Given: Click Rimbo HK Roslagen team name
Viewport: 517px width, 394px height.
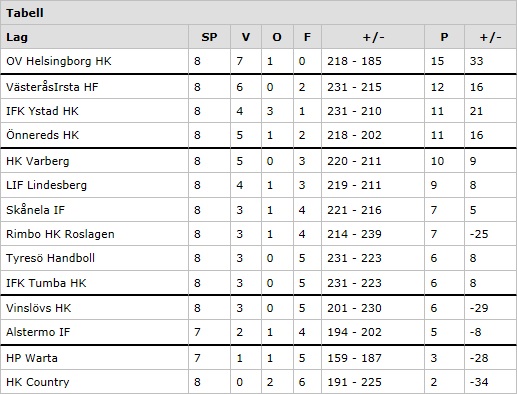Looking at the screenshot, I should tap(60, 234).
